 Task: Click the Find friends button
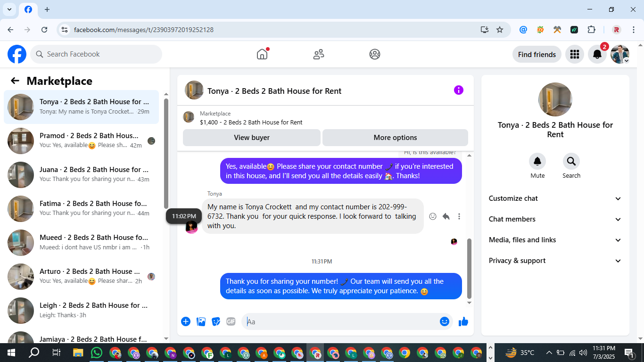(x=537, y=54)
